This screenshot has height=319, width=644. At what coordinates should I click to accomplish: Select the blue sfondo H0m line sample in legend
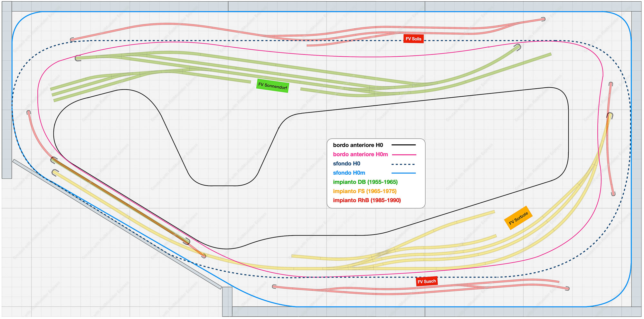pyautogui.click(x=403, y=173)
